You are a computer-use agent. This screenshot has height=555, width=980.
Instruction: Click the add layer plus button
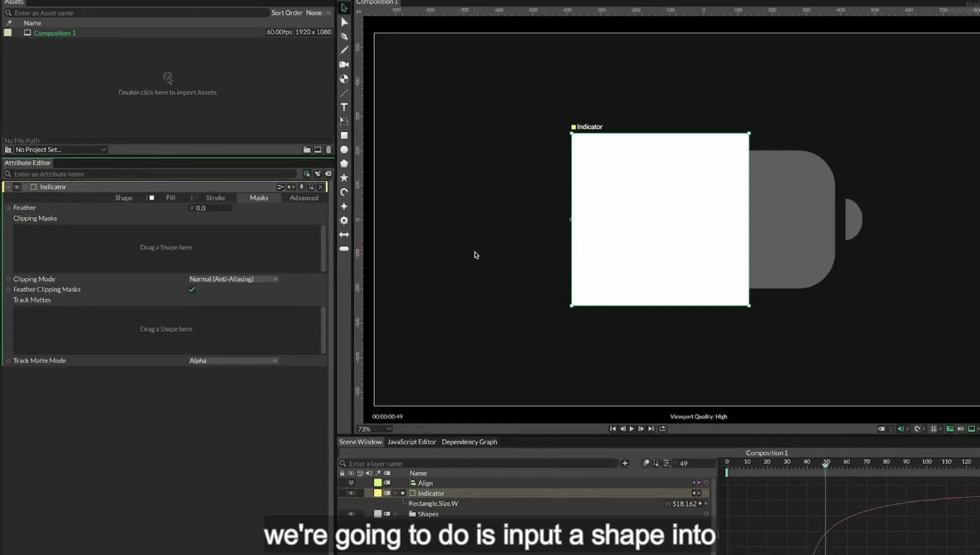pos(625,463)
